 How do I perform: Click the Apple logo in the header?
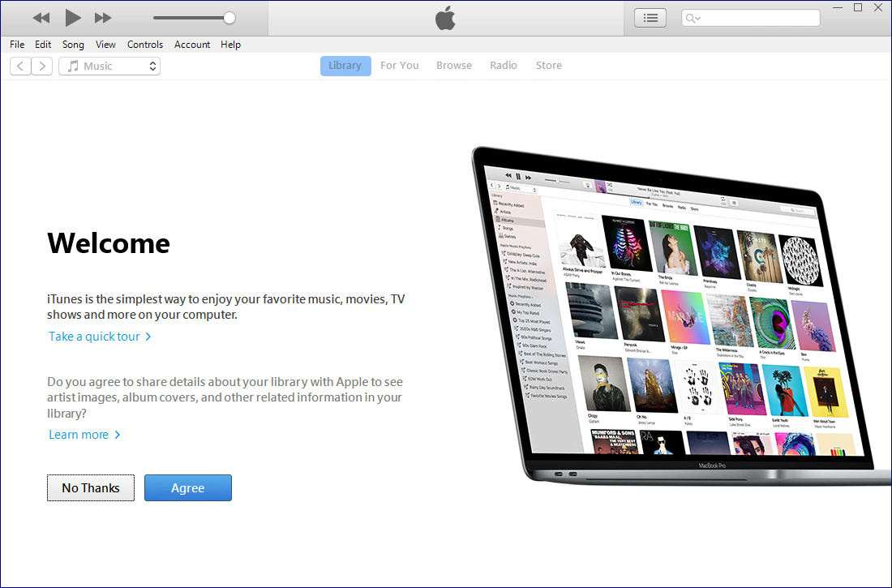445,18
